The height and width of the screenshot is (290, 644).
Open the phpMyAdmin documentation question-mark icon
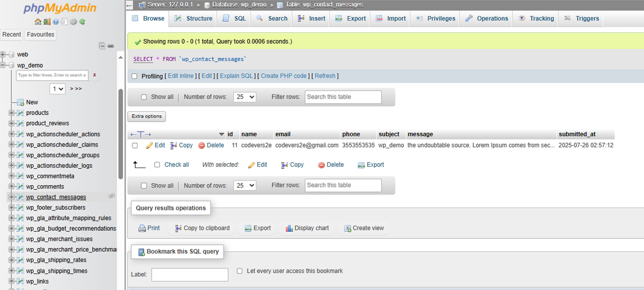click(x=56, y=22)
